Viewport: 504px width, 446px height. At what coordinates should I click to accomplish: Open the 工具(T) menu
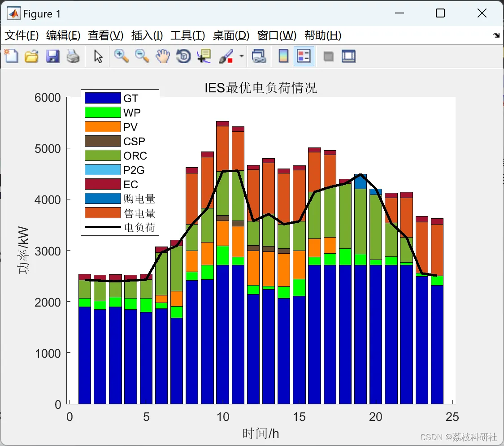188,35
